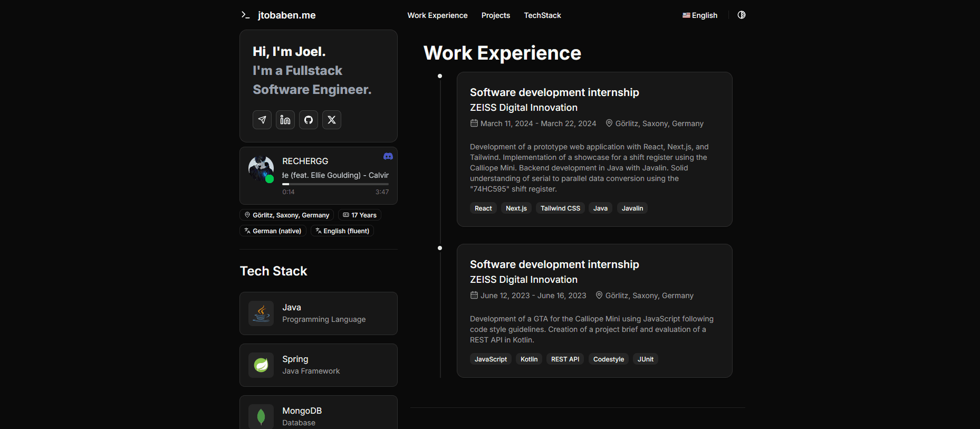Open the Projects nav item

coord(495,15)
